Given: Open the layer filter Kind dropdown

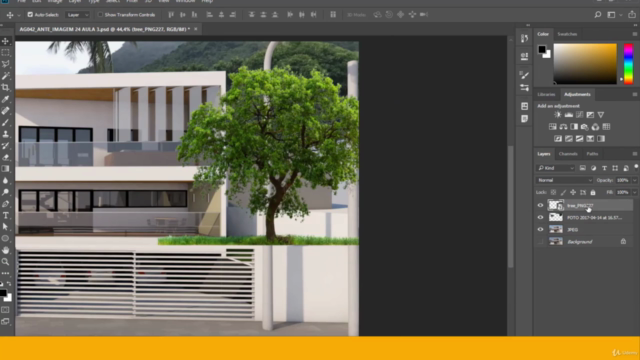Looking at the screenshot, I should pyautogui.click(x=556, y=168).
